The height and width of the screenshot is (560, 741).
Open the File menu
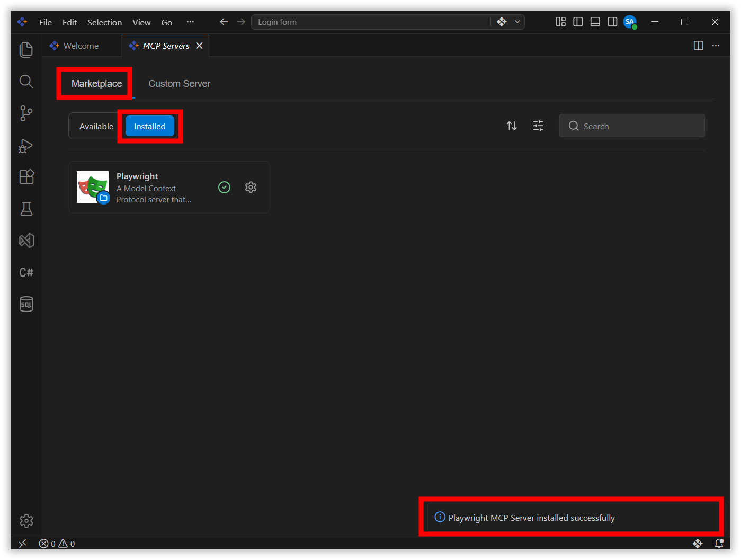pos(46,22)
